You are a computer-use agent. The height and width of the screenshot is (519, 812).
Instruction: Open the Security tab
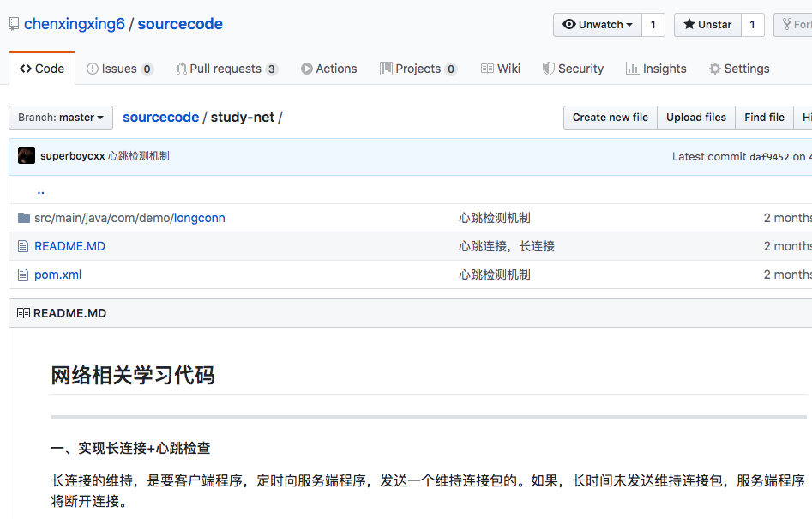pos(573,69)
